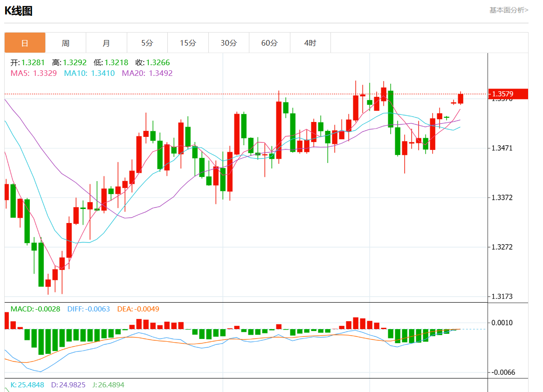This screenshot has height=392, width=543.
Task: Open the 基本面分析 link
Action: coord(509,10)
